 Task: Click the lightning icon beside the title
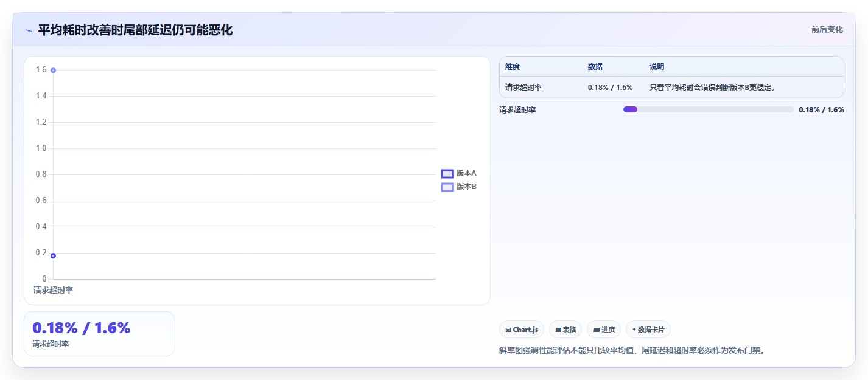point(29,30)
